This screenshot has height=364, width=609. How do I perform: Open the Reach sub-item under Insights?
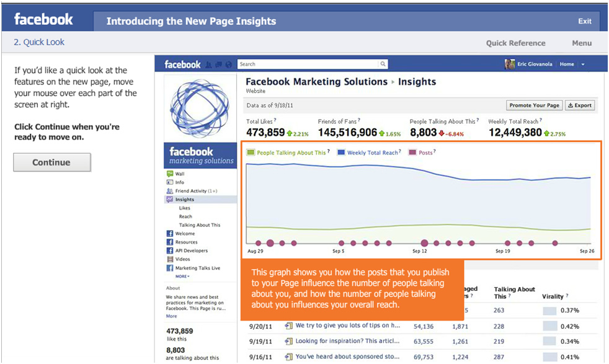point(185,216)
